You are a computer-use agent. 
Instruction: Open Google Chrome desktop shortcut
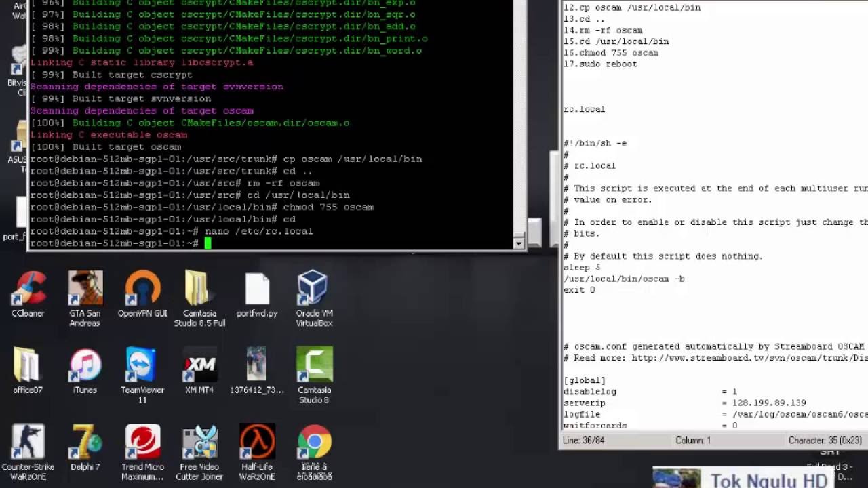(x=314, y=451)
